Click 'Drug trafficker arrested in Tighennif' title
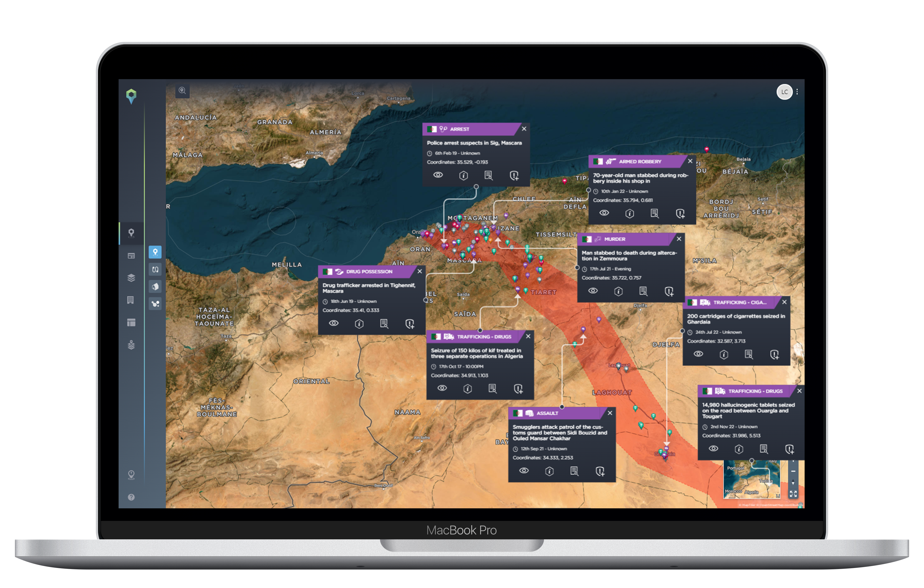924x588 pixels. pos(369,288)
